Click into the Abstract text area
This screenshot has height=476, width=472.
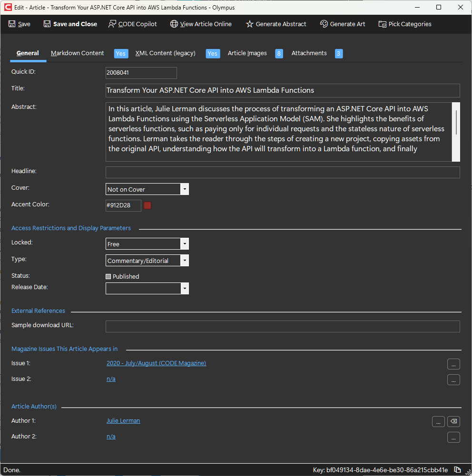279,132
